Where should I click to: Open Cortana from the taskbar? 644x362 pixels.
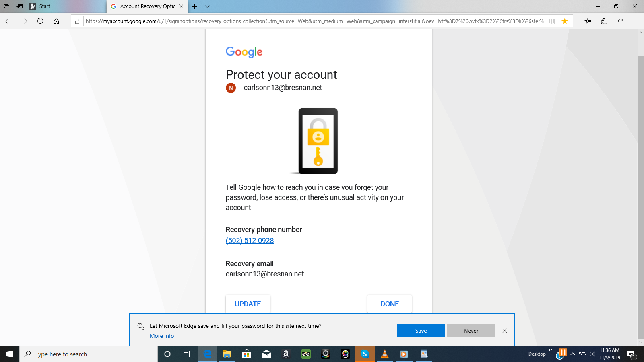tap(167, 354)
